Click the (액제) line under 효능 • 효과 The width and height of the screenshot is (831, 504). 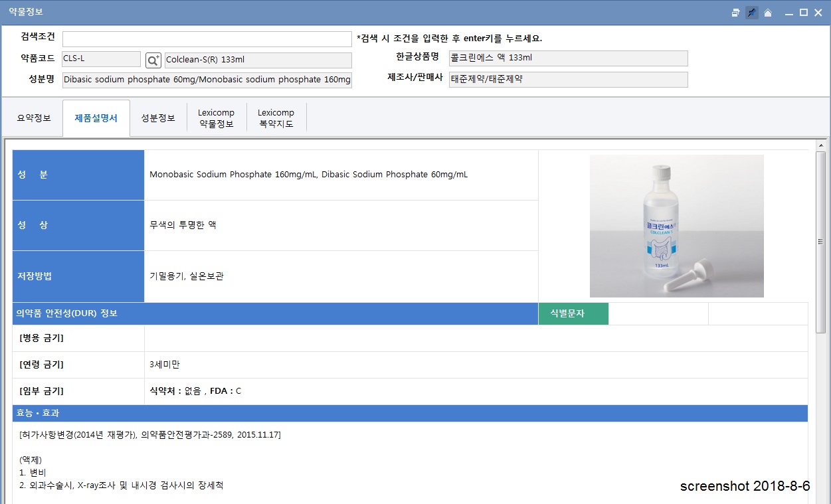pos(31,460)
